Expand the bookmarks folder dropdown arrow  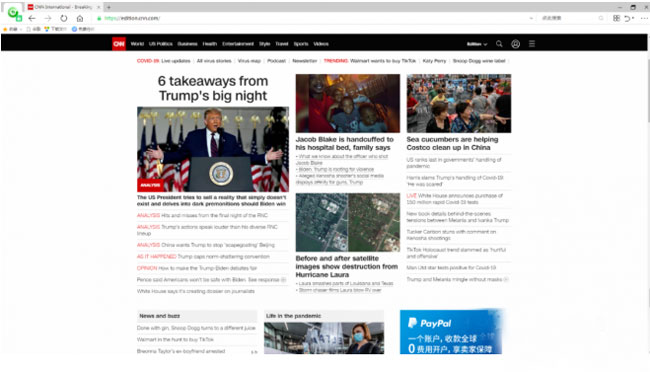(21, 29)
